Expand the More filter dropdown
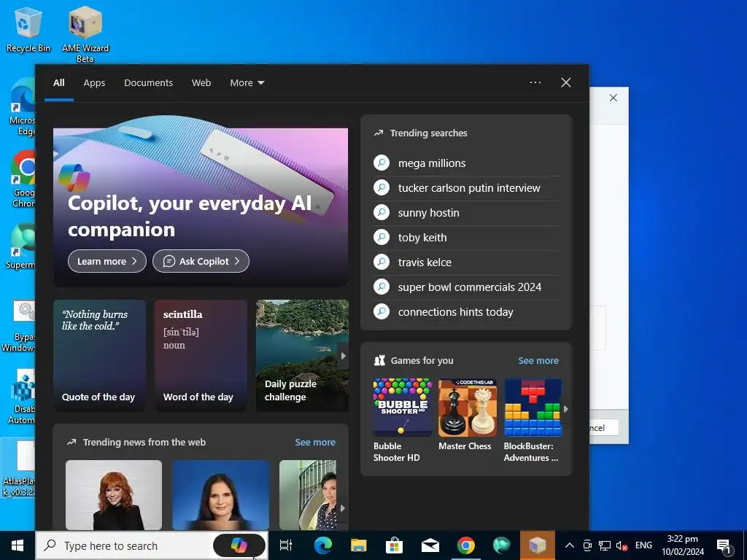747x560 pixels. point(247,83)
